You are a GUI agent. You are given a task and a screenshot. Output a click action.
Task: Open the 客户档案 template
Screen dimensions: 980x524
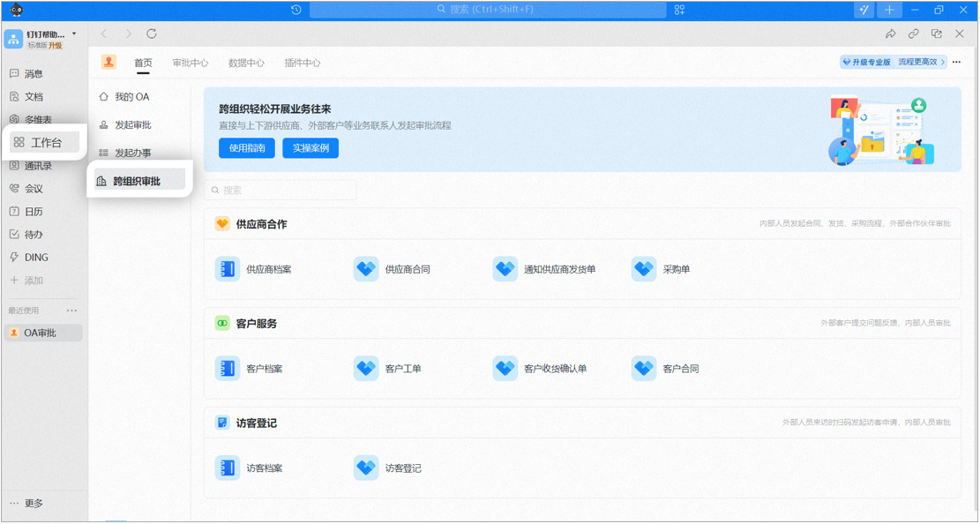(x=249, y=369)
